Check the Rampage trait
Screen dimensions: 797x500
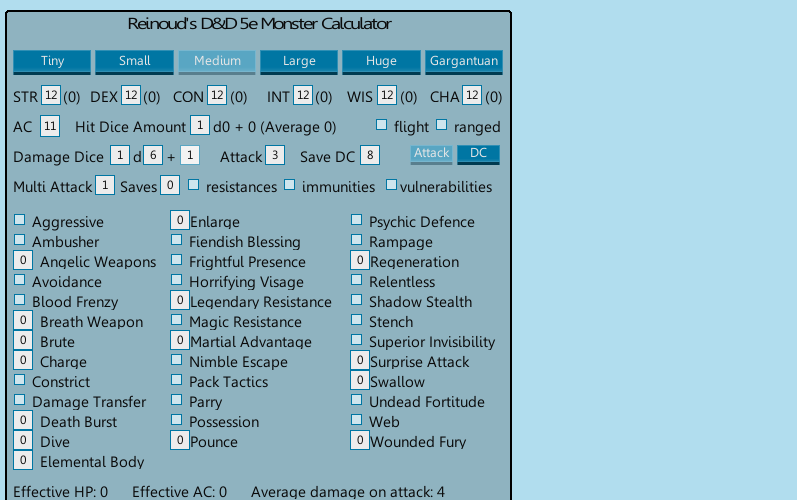(x=356, y=239)
